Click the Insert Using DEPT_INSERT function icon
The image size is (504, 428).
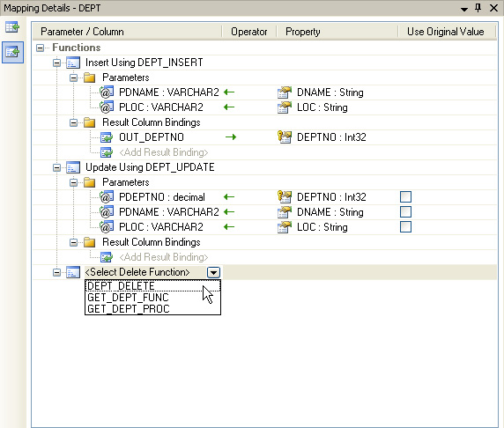pos(73,63)
